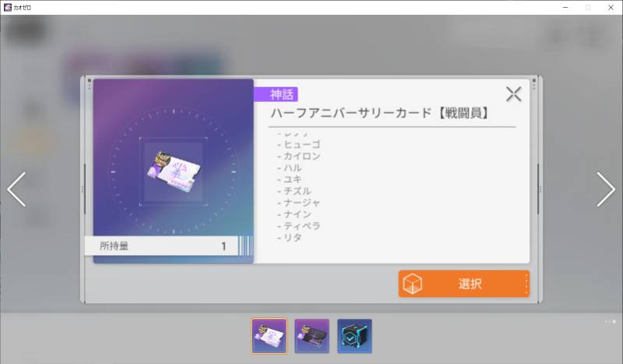Screen dimensions: 623x364
Task: Minimize the カオゼロ window
Action: click(x=565, y=7)
